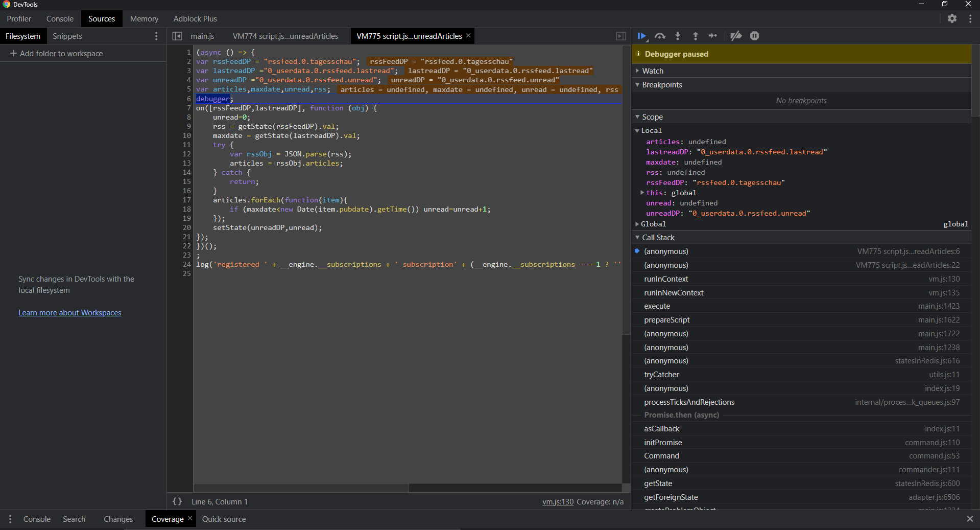Click the vertical scrollbar of code editor
This screenshot has width=980, height=530.
point(626,189)
